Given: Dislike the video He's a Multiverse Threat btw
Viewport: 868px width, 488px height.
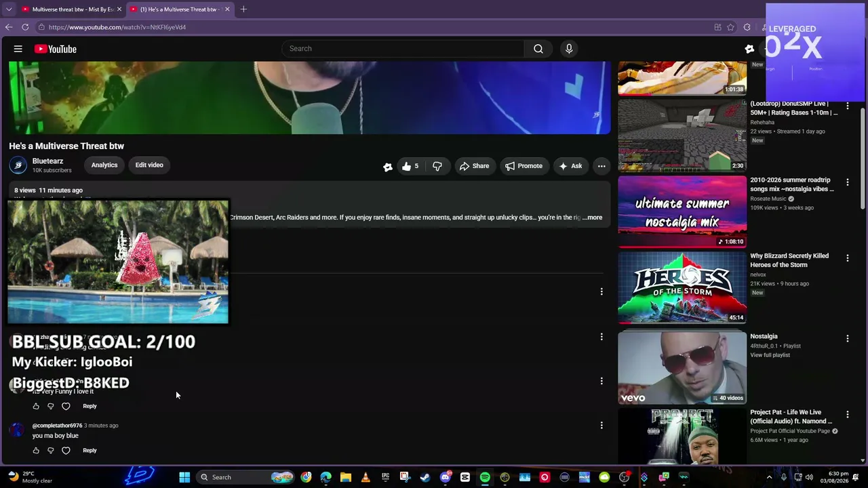Looking at the screenshot, I should tap(437, 166).
